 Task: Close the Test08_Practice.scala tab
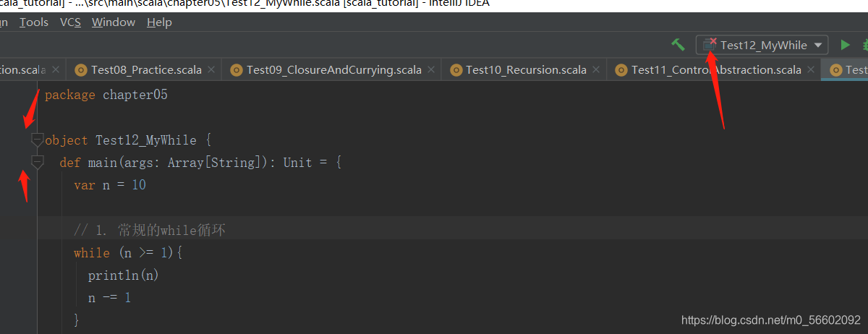point(211,70)
